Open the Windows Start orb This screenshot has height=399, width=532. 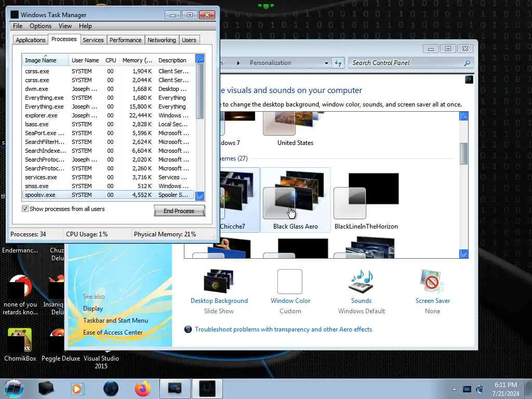tap(14, 389)
